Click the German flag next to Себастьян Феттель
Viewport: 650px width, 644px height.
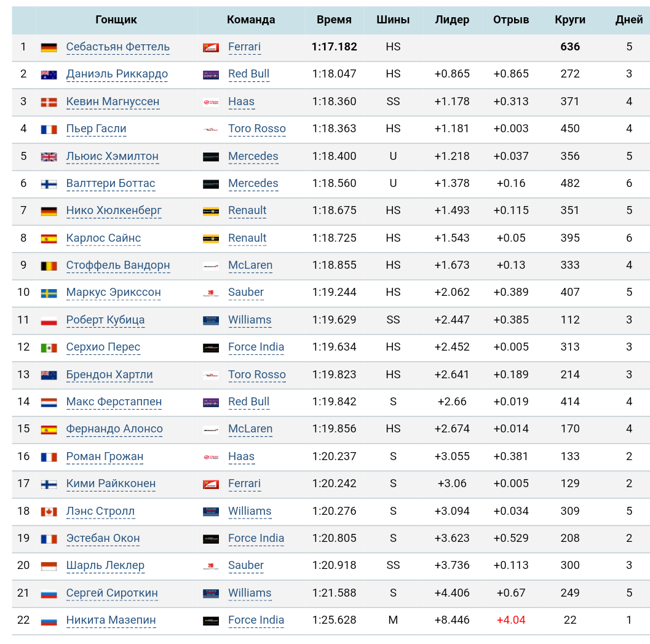[49, 47]
